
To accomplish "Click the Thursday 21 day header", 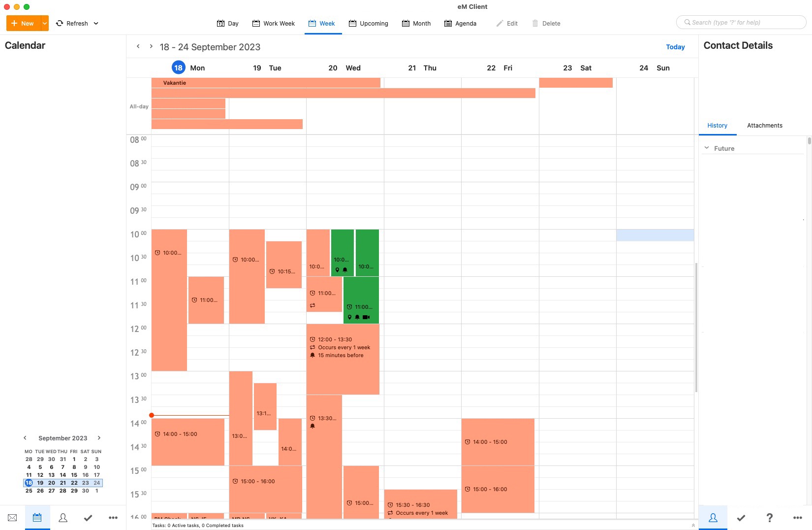I will pos(422,68).
